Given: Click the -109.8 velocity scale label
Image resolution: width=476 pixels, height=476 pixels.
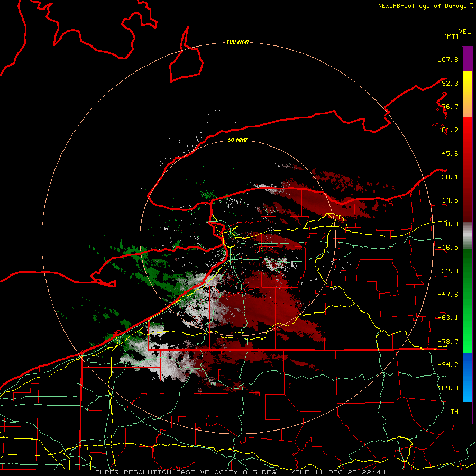Looking at the screenshot, I should [446, 388].
